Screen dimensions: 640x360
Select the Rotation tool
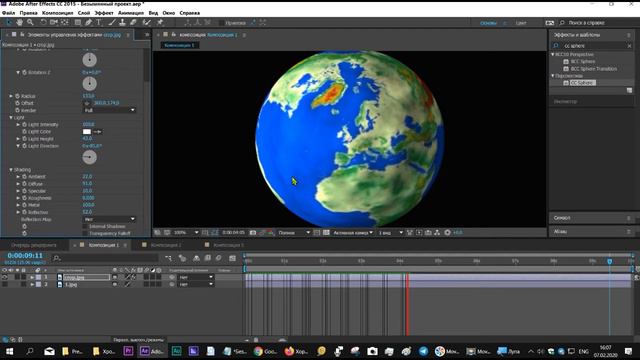pyautogui.click(x=43, y=22)
